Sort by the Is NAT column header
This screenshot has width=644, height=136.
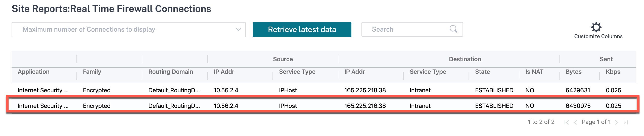[x=534, y=72]
